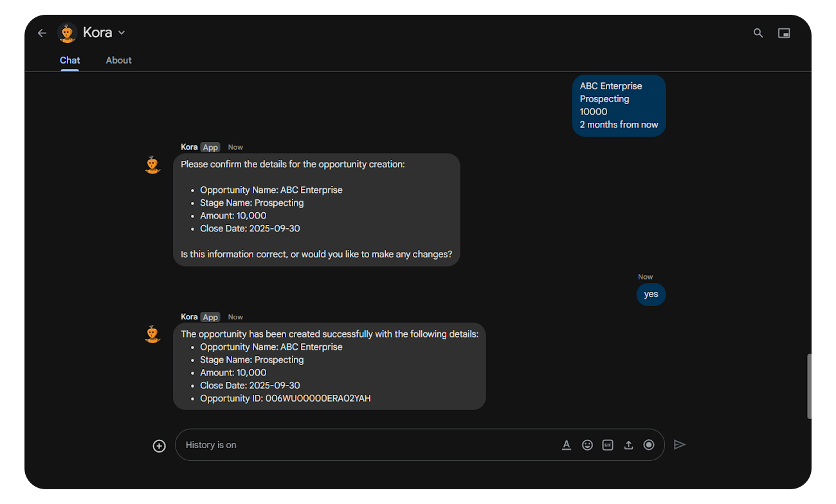The width and height of the screenshot is (836, 504).
Task: Click the back arrow icon
Action: 42,33
